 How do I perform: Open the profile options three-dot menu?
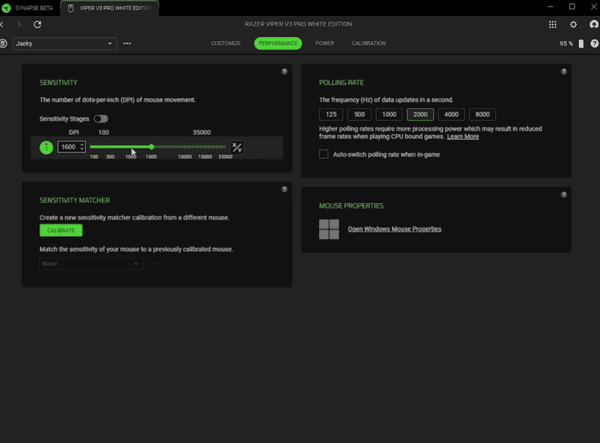[x=127, y=44]
